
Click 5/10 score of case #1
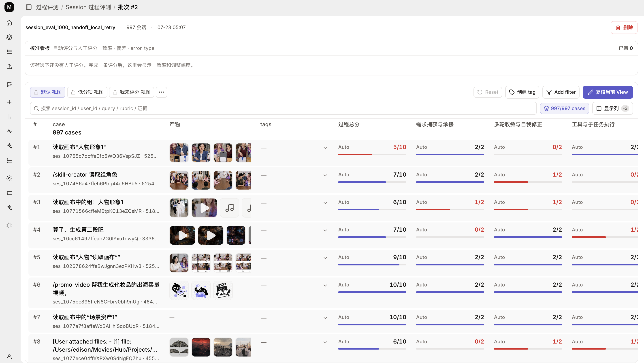399,147
